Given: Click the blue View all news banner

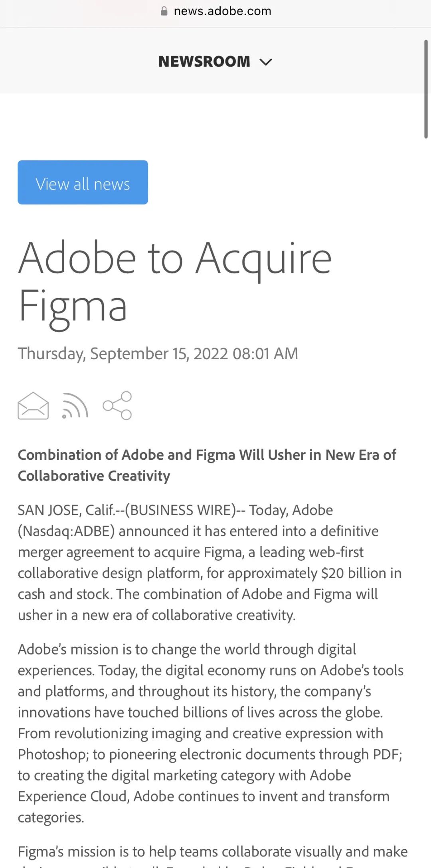Looking at the screenshot, I should tap(83, 182).
